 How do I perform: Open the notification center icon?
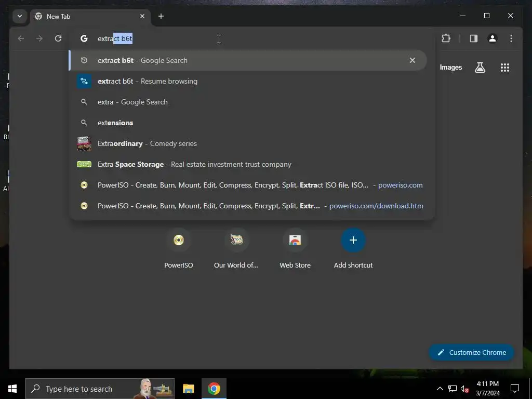tap(515, 389)
